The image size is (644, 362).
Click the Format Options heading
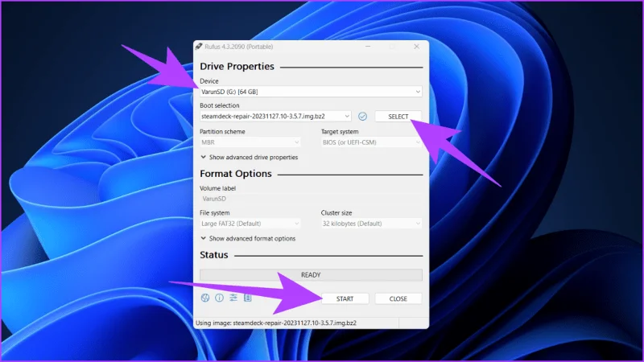tap(236, 174)
